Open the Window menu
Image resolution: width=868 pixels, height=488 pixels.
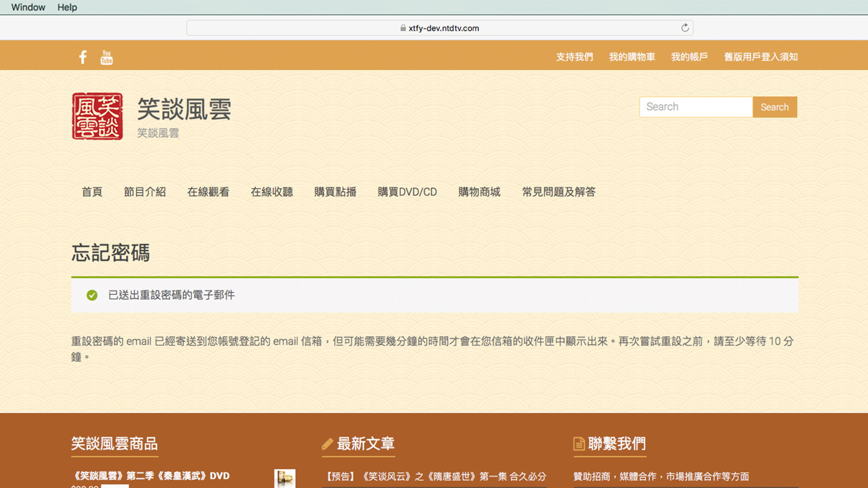point(28,7)
